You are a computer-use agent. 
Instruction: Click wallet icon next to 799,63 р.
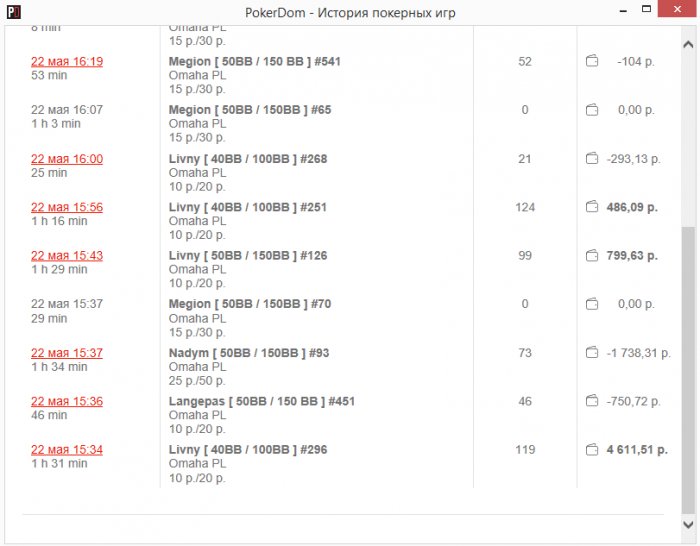[592, 255]
